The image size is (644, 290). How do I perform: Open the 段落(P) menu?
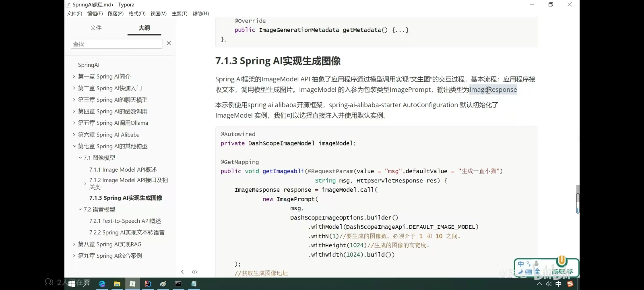116,14
